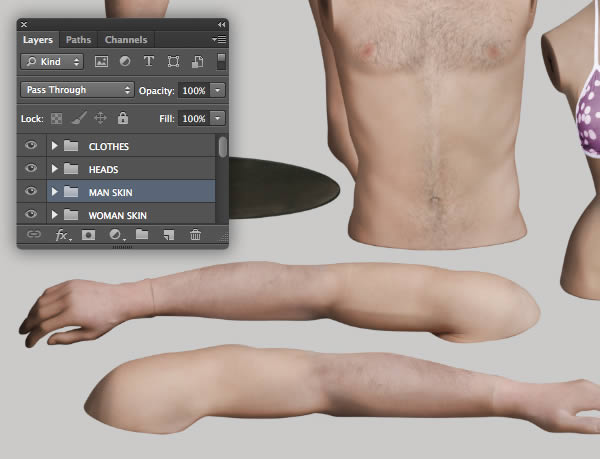Hide the CLOTHES group
The image size is (600, 459).
coord(31,145)
